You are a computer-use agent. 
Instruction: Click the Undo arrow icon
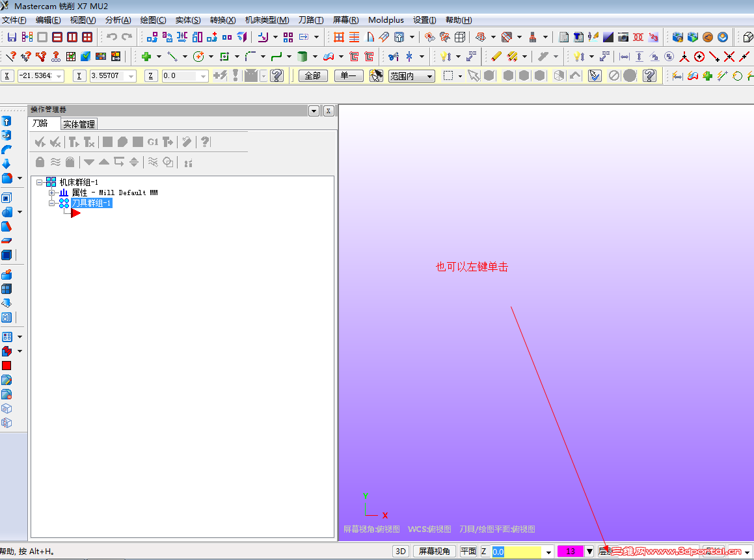(112, 37)
